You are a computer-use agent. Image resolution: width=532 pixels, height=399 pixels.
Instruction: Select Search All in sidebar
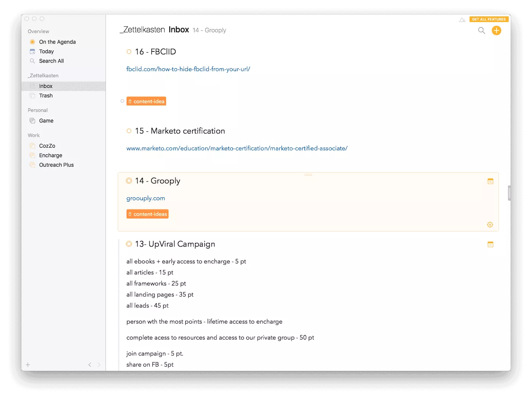(x=51, y=61)
